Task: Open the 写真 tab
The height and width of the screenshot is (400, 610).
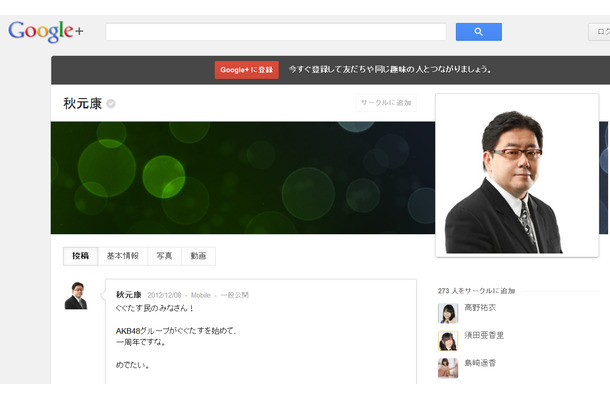Action: [164, 256]
